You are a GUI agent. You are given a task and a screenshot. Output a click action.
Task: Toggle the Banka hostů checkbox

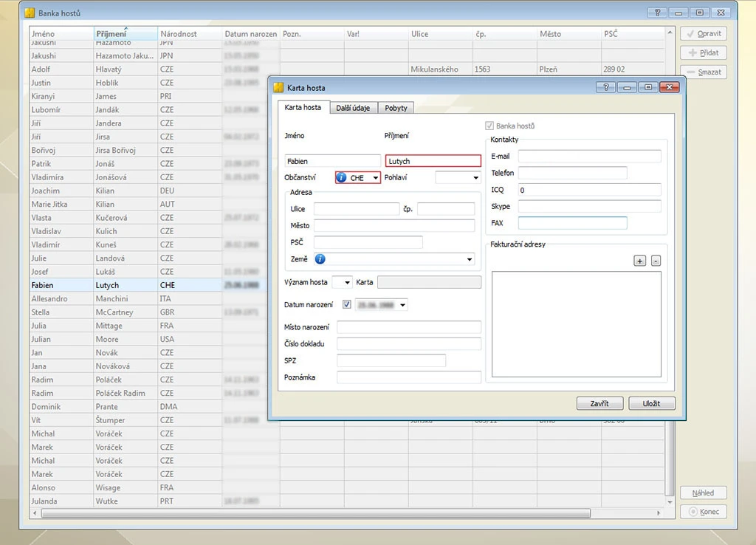coord(489,126)
